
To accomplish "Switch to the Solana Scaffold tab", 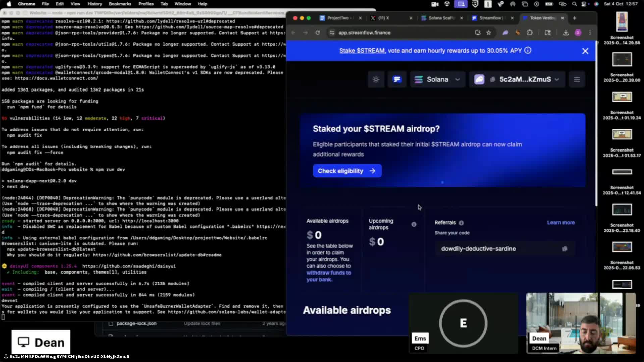I will (441, 18).
